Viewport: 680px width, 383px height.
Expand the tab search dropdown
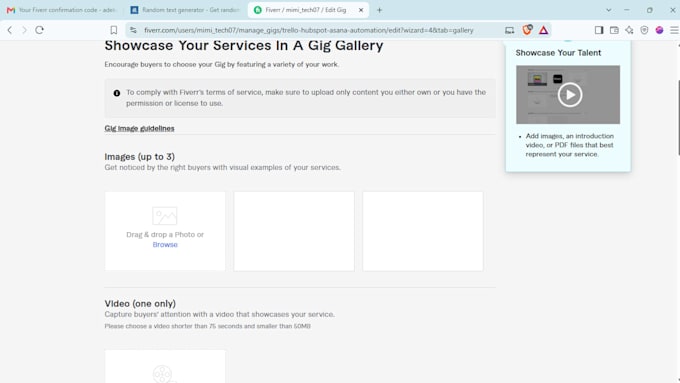(608, 10)
